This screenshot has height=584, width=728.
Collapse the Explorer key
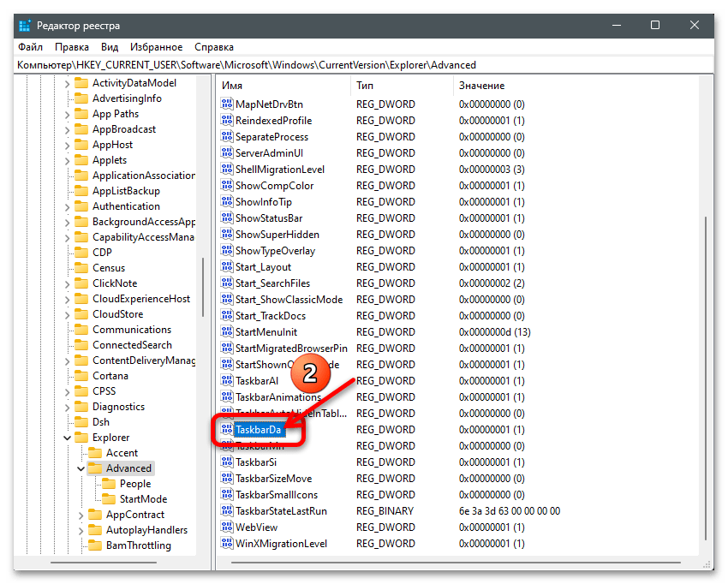(67, 438)
